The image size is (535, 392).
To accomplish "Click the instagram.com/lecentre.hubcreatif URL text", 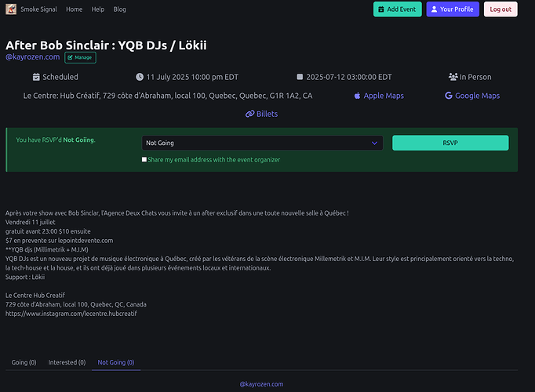I will pos(71,314).
